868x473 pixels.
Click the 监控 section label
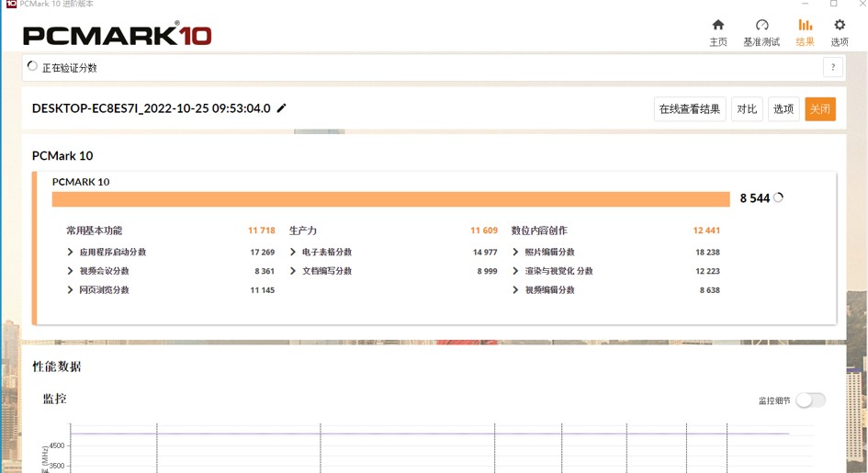point(55,399)
